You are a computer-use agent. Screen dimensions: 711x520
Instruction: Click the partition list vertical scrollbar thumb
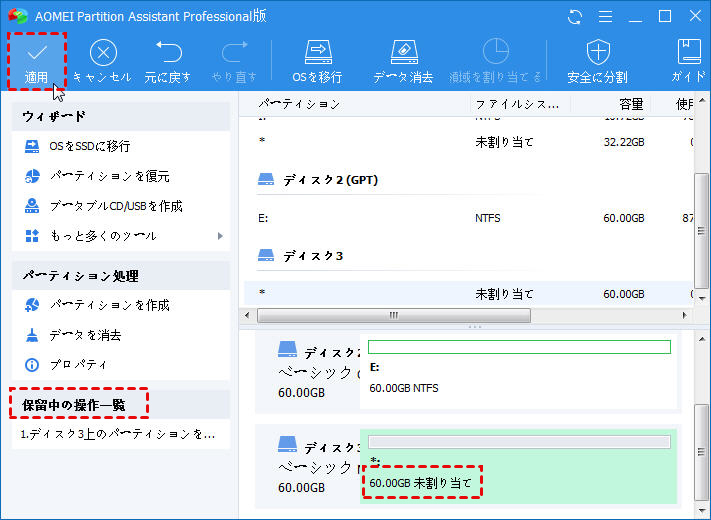tap(701, 230)
